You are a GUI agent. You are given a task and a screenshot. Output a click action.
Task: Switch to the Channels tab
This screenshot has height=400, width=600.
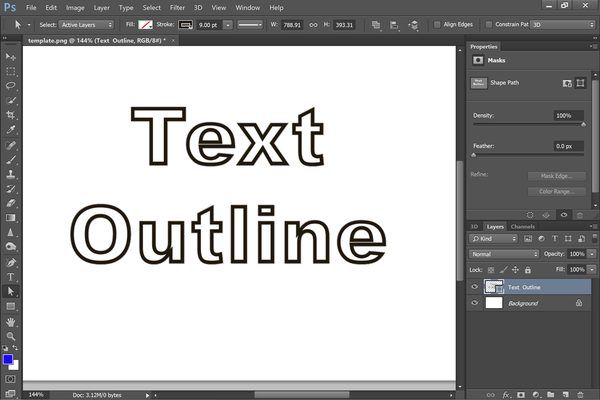click(x=523, y=226)
